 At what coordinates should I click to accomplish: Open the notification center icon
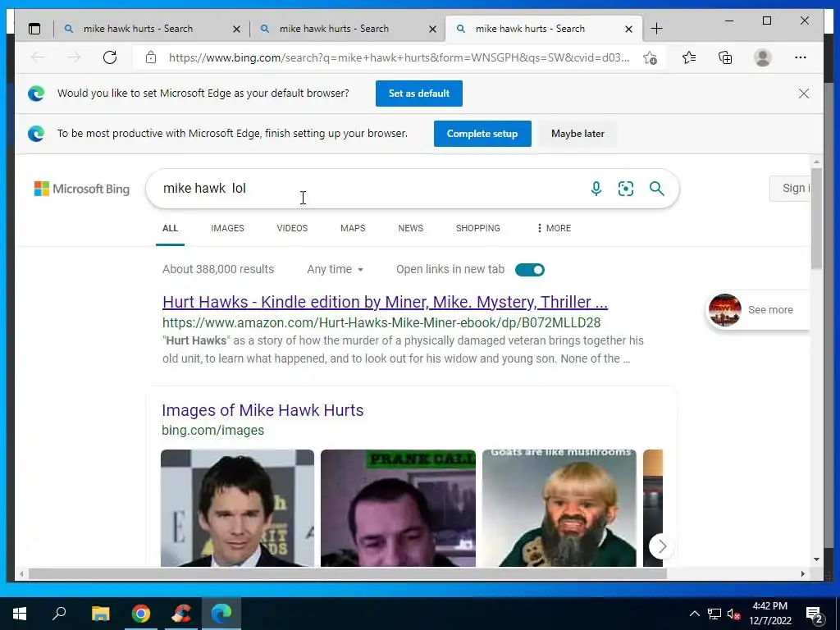coord(815,615)
